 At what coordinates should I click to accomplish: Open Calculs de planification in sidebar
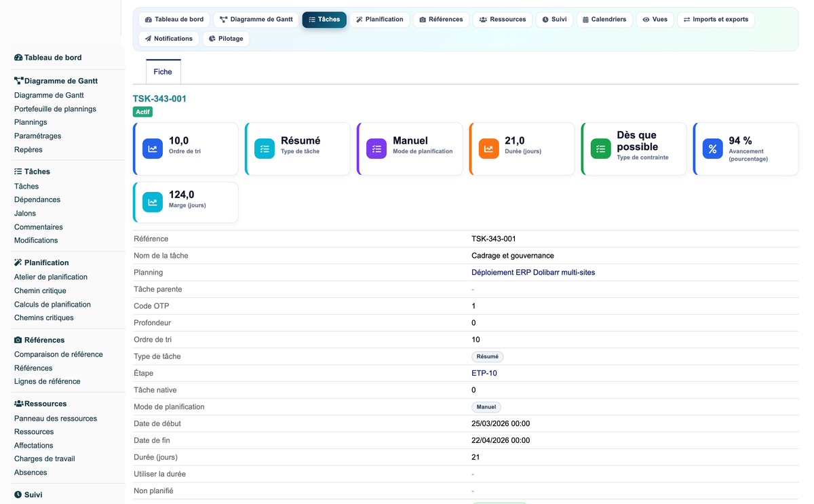(x=52, y=305)
